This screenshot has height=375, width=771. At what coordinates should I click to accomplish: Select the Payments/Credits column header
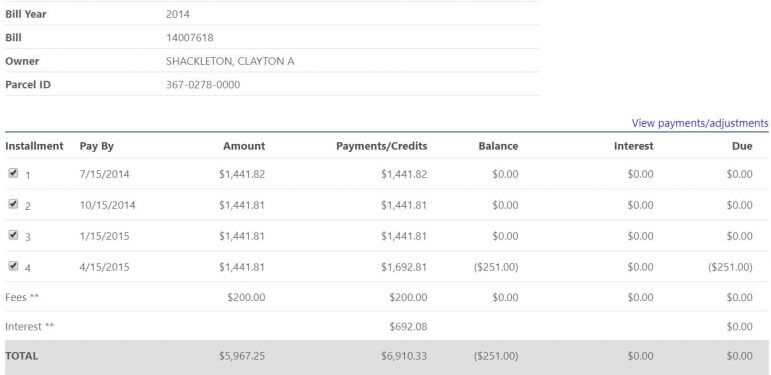tap(382, 146)
